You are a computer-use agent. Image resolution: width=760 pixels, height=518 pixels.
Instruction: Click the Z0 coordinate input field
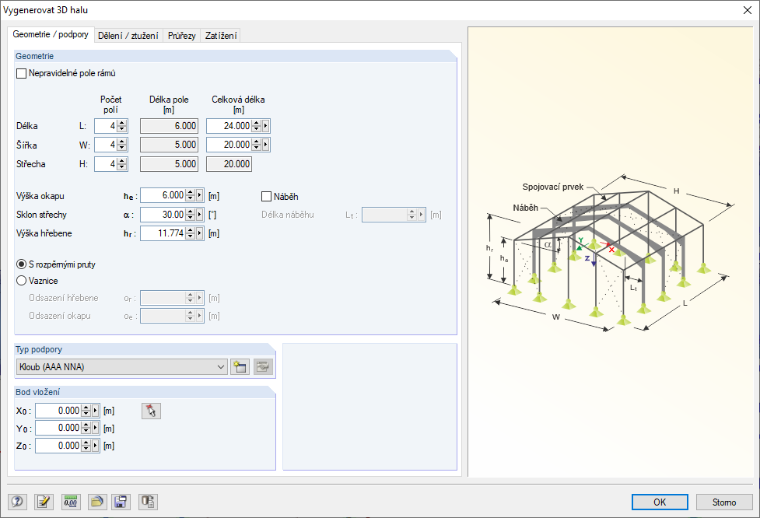click(58, 446)
